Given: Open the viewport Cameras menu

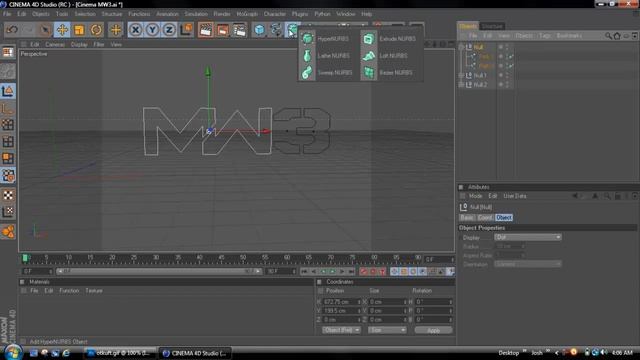Looking at the screenshot, I should 55,44.
